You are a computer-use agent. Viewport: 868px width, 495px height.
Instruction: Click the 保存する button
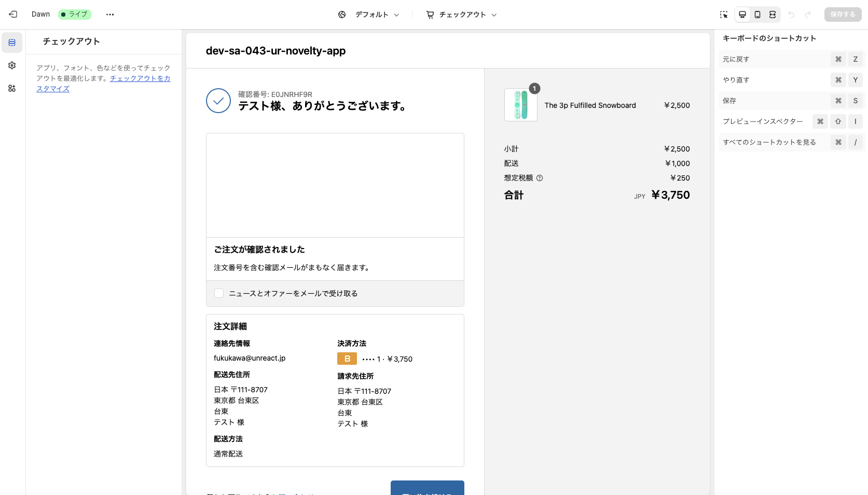843,14
